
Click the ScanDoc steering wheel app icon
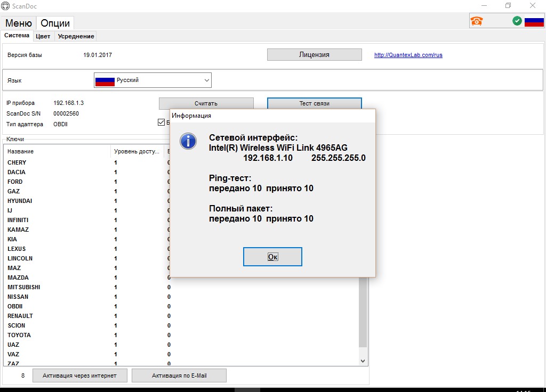tap(5, 6)
